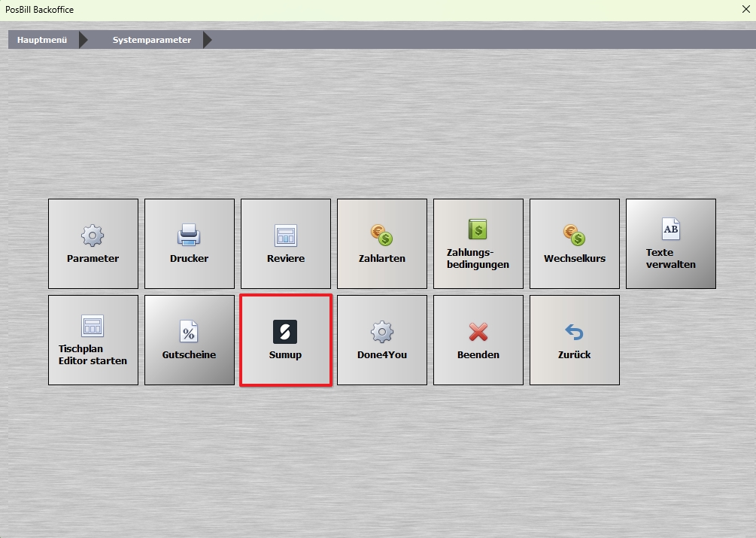Open the Parameter gear tile
Image resolution: width=756 pixels, height=538 pixels.
(x=93, y=236)
